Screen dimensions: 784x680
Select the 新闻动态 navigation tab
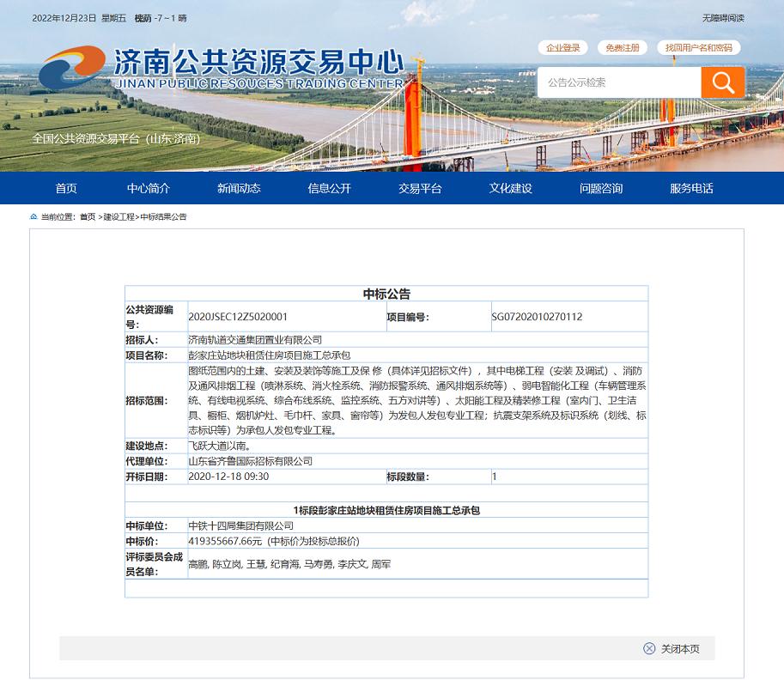239,189
